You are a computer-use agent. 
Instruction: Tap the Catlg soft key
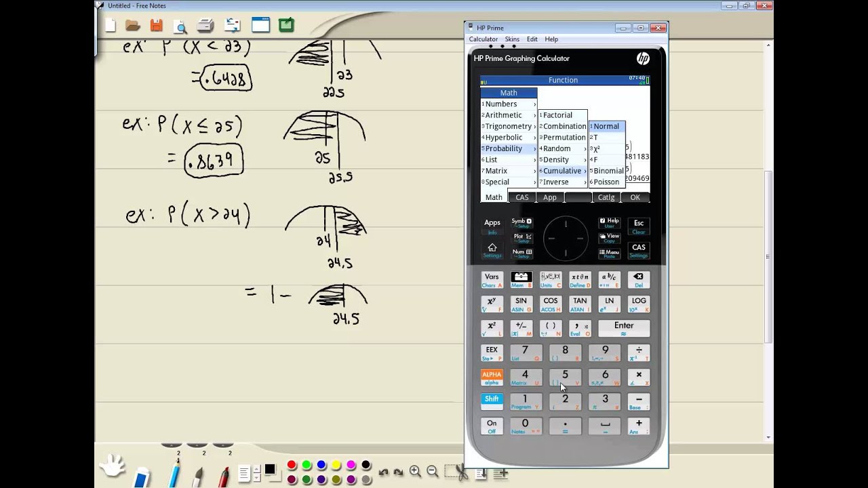[x=606, y=197]
